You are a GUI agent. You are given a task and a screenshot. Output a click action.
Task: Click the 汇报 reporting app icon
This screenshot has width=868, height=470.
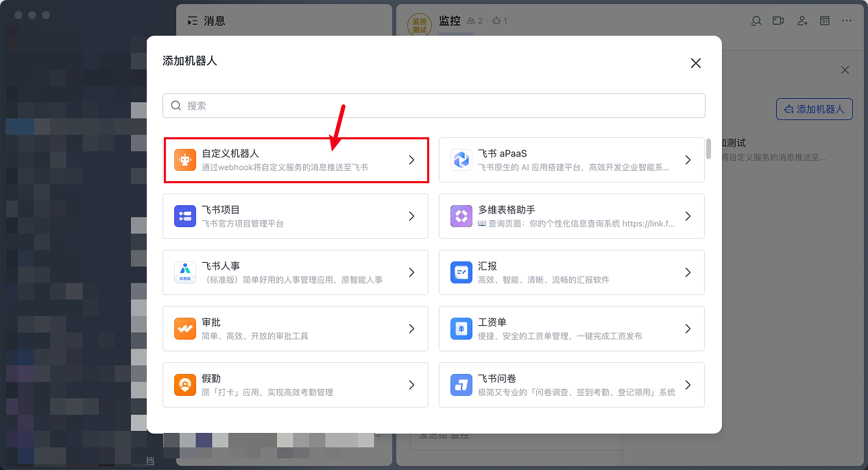[460, 272]
